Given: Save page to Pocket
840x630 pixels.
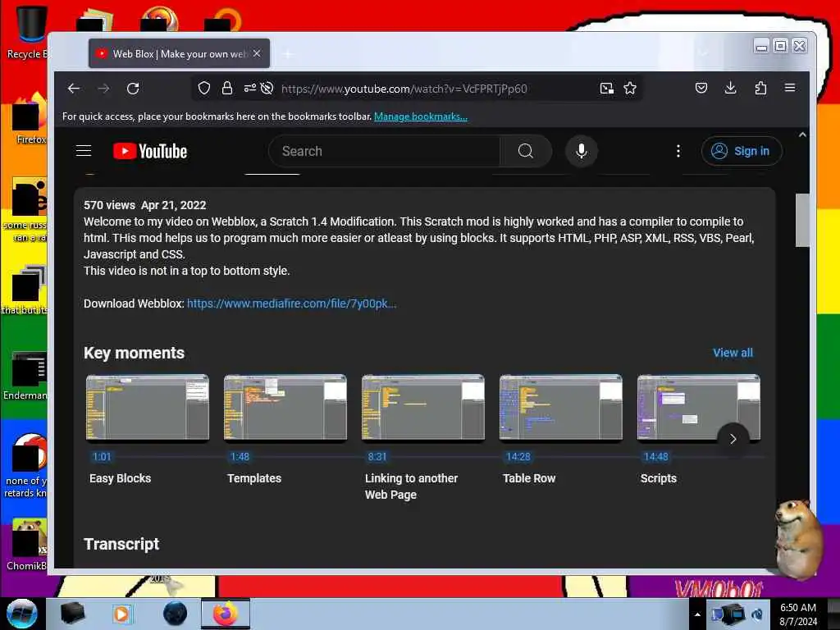Looking at the screenshot, I should [701, 88].
